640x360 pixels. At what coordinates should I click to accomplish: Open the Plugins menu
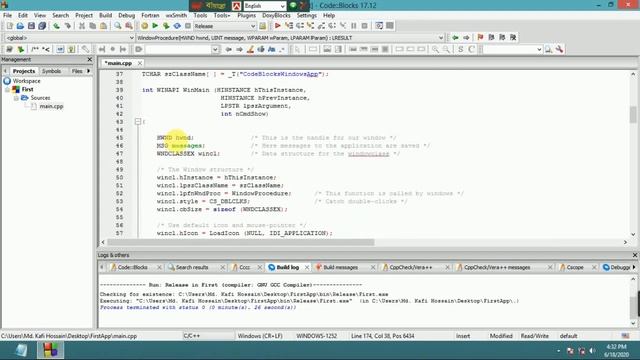tap(247, 16)
